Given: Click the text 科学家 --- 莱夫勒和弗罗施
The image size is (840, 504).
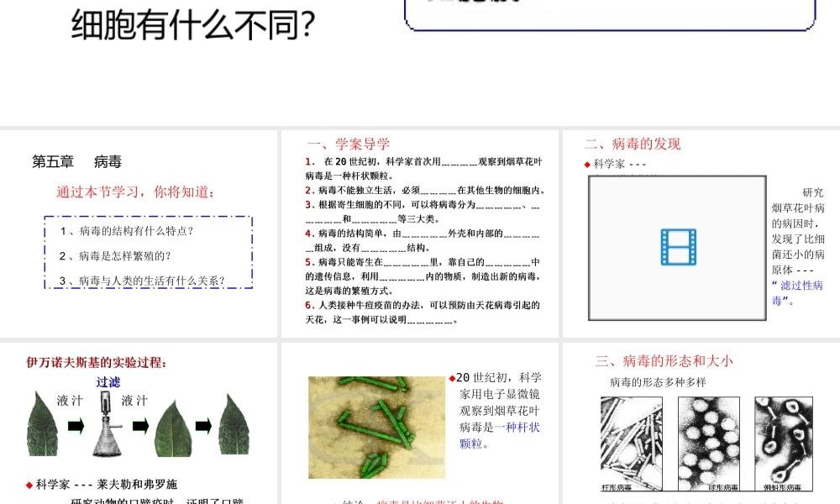Looking at the screenshot, I should pyautogui.click(x=106, y=484).
